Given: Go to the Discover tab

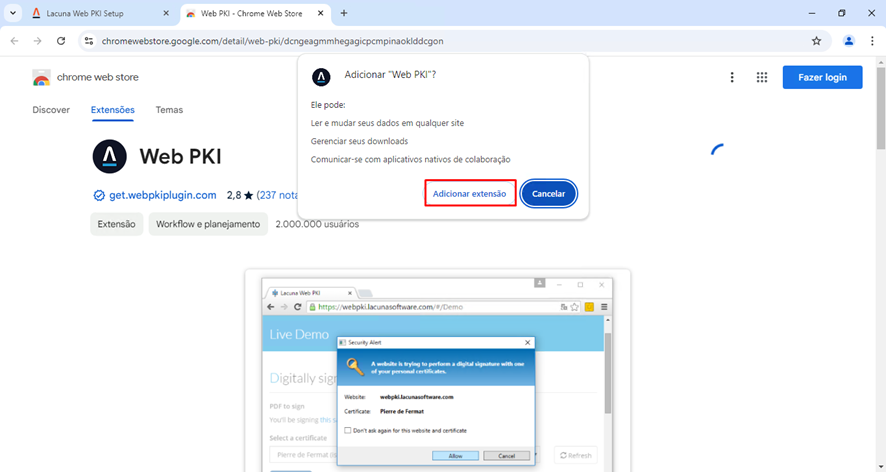Looking at the screenshot, I should point(51,110).
